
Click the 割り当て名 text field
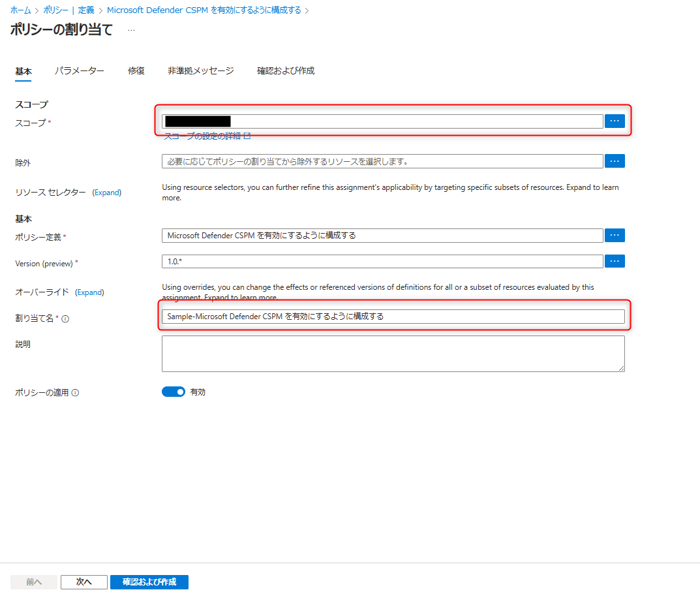pos(393,317)
